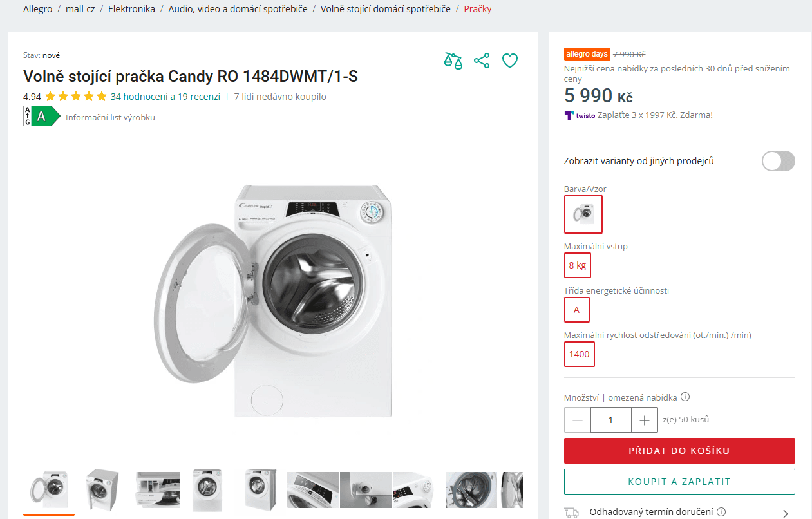This screenshot has width=812, height=519.
Task: Click info icon next to omezená nabídka
Action: coord(685,397)
